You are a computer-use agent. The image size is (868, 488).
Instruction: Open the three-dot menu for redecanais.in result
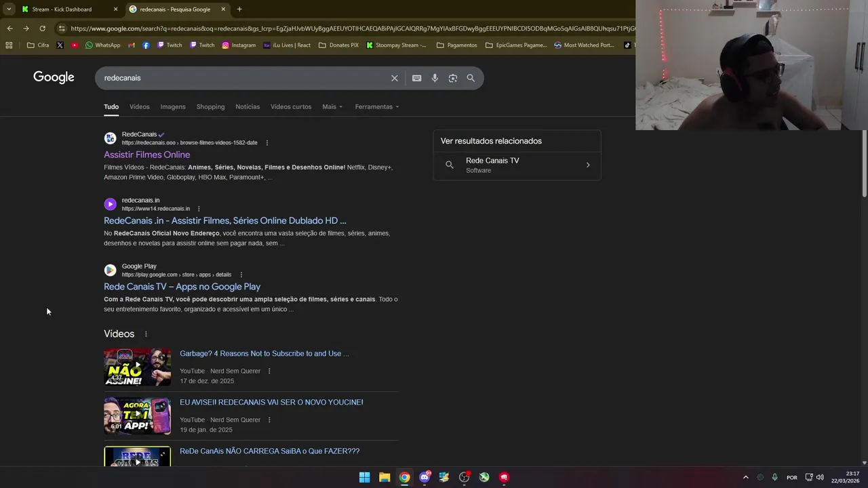199,209
